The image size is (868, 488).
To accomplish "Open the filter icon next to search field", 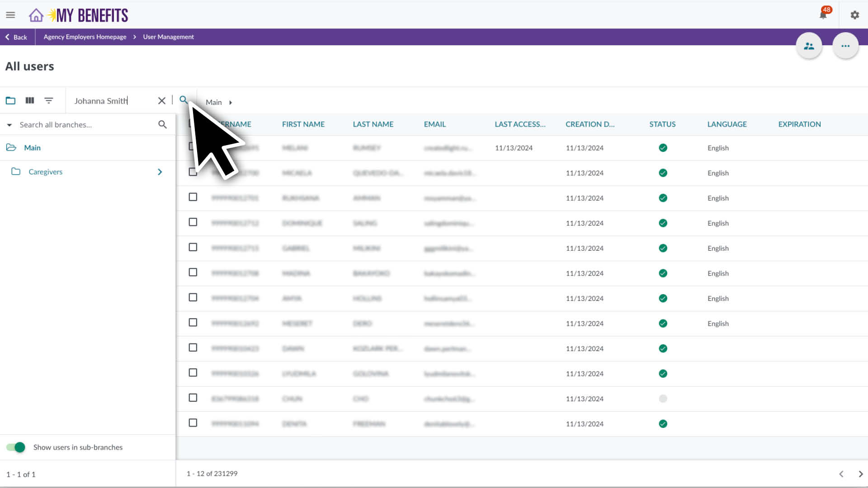I will coord(49,100).
